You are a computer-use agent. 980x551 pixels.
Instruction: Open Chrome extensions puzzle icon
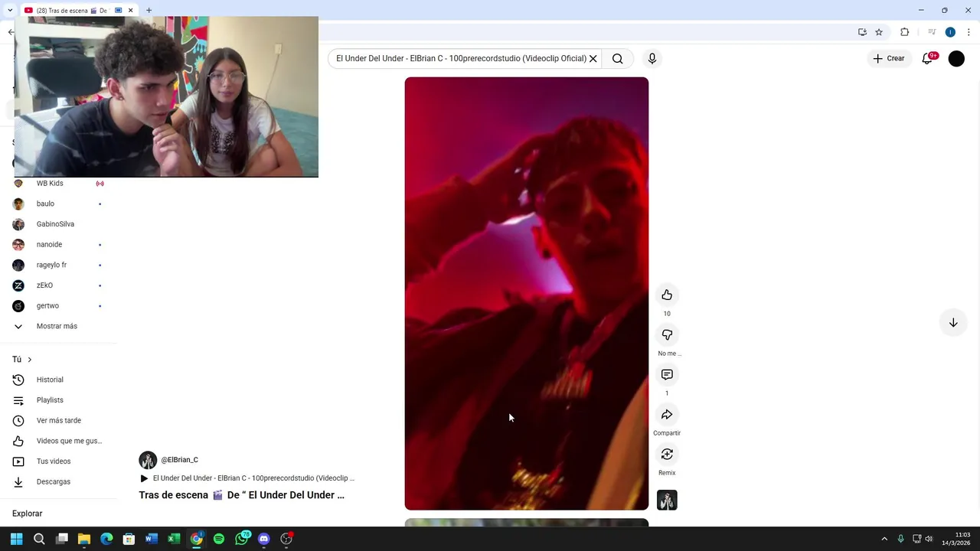pyautogui.click(x=904, y=32)
